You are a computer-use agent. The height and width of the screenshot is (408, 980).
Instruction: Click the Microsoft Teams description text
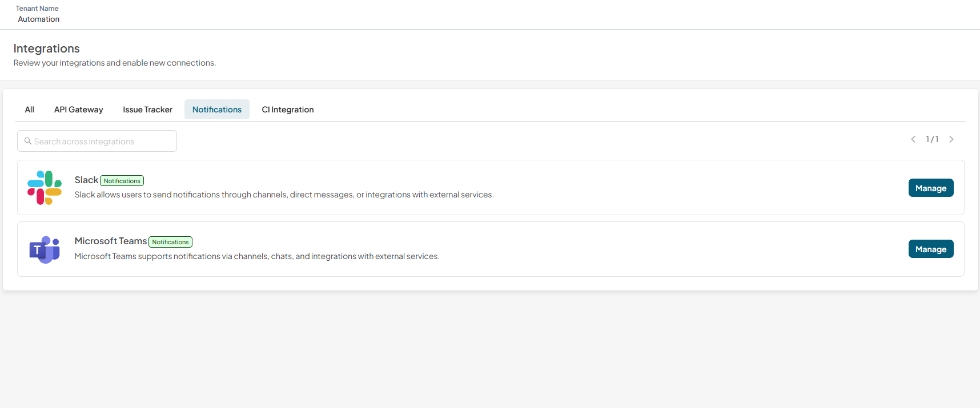[257, 256]
